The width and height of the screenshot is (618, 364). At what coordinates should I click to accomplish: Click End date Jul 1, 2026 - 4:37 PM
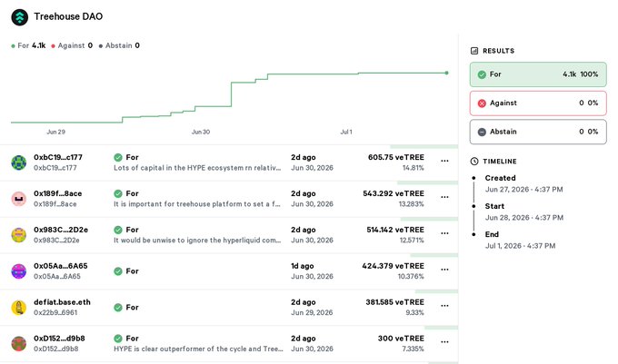pos(520,246)
